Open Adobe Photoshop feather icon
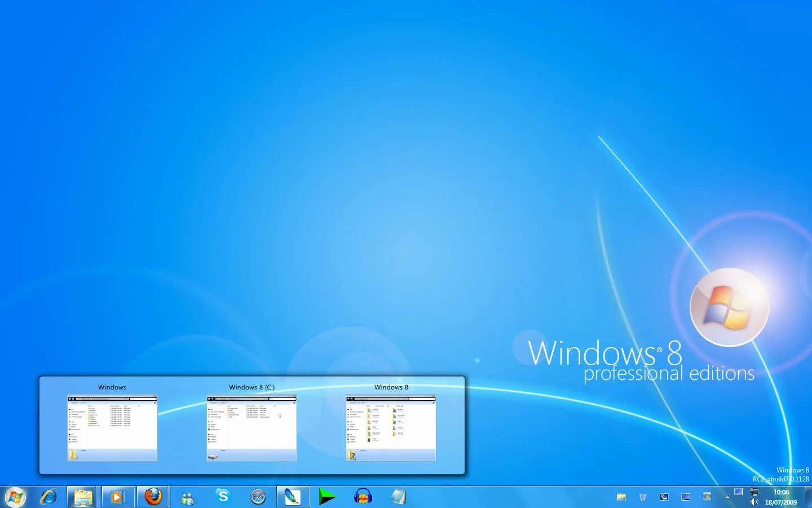 point(293,497)
